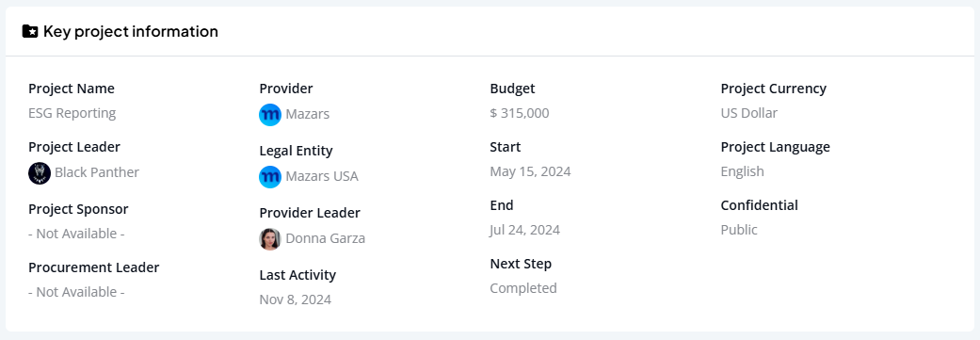Click the Nov 8, 2024 last activity date

295,300
